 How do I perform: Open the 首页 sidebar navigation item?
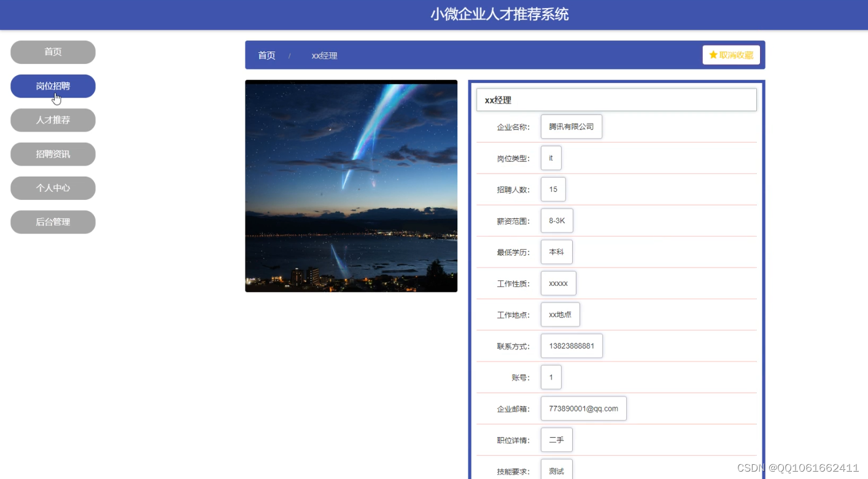tap(53, 52)
